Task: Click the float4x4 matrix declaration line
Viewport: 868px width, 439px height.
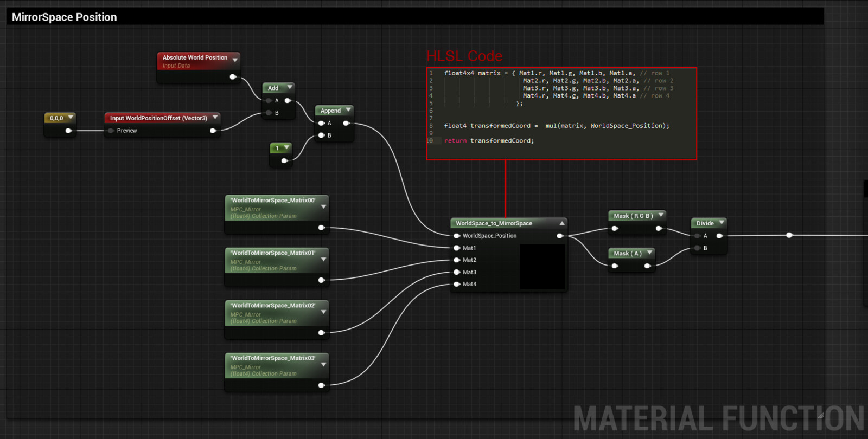Action: 557,73
